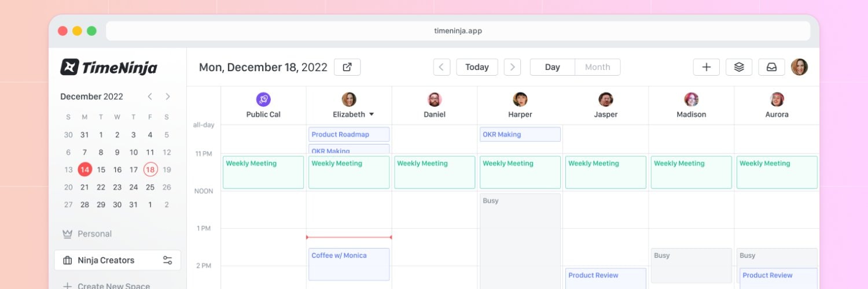Click the December 2022 month label

91,97
